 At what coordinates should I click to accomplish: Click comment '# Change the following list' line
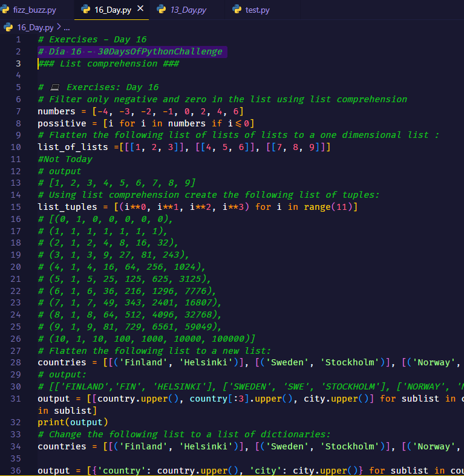point(184,434)
